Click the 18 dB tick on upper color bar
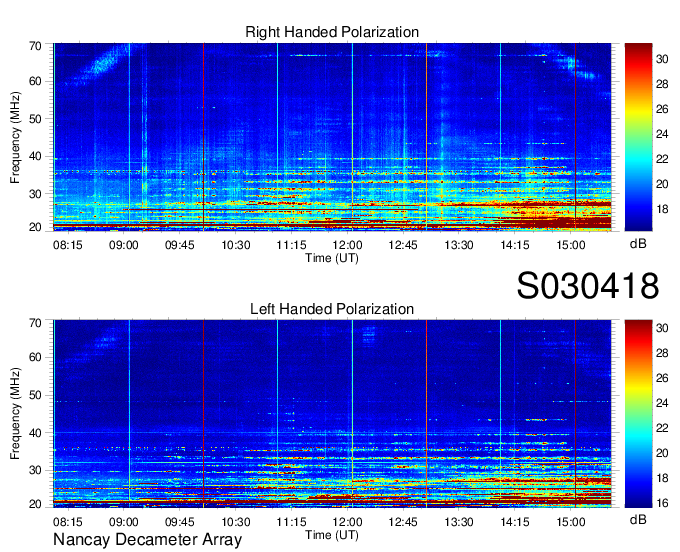The image size is (680, 552). pyautogui.click(x=662, y=209)
